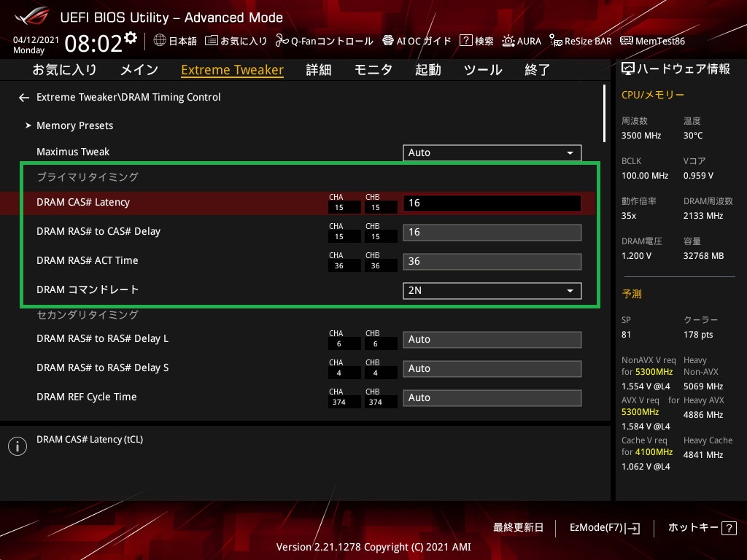Select the DRAM コマンドレート label
Viewport: 747px width, 560px height.
click(88, 289)
